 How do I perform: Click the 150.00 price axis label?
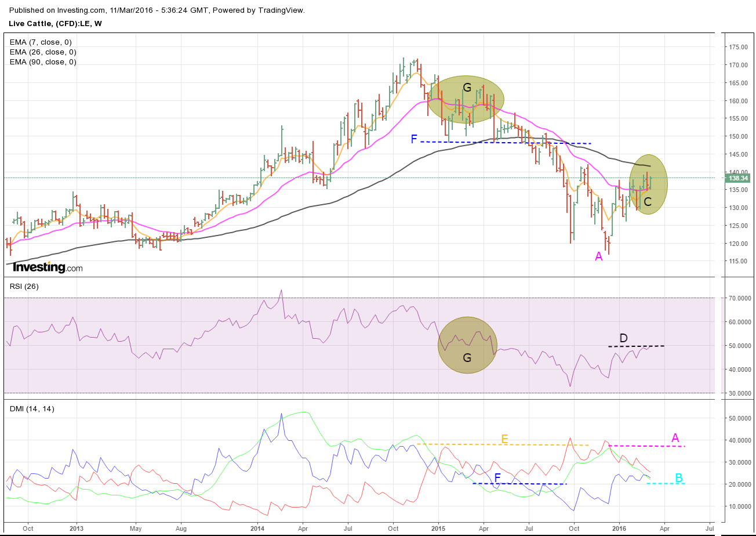pos(739,136)
